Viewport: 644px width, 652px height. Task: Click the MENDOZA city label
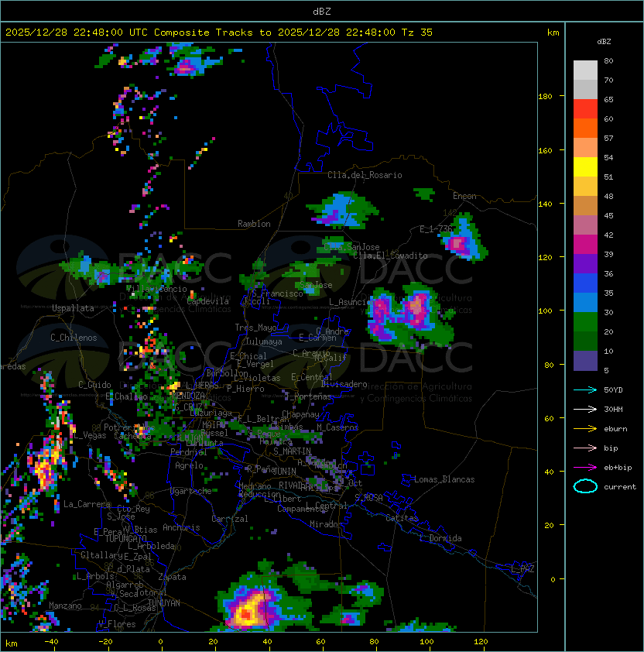188,395
